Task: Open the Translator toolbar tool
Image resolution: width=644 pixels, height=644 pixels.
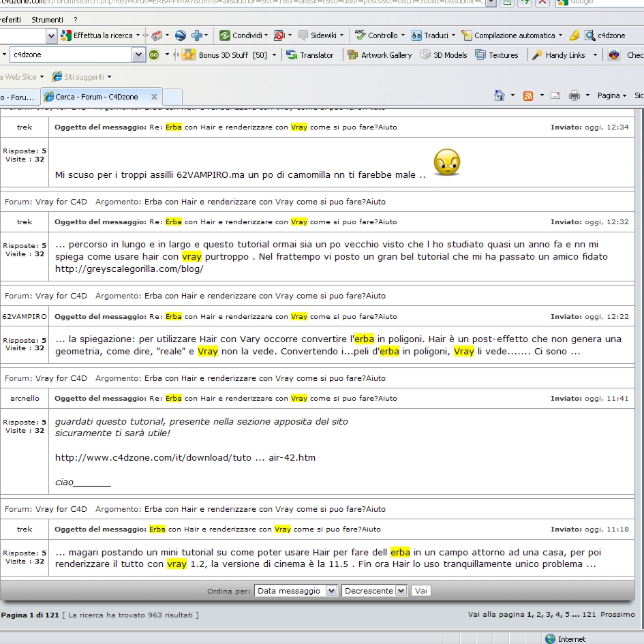Action: 309,55
